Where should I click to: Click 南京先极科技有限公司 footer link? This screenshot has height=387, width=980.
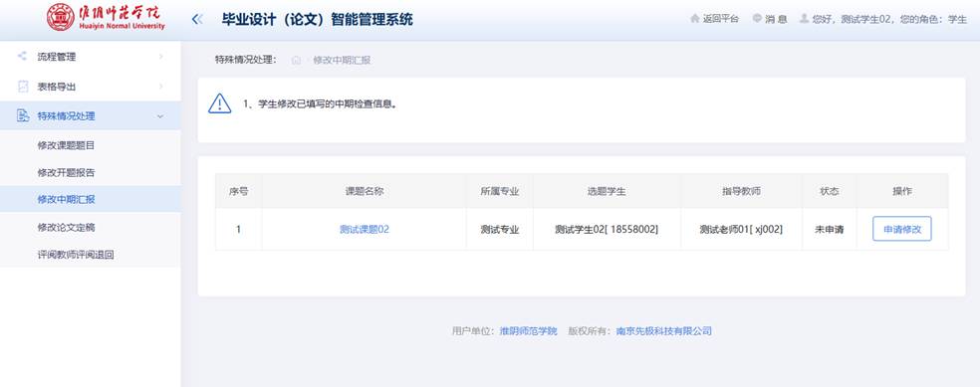(663, 331)
